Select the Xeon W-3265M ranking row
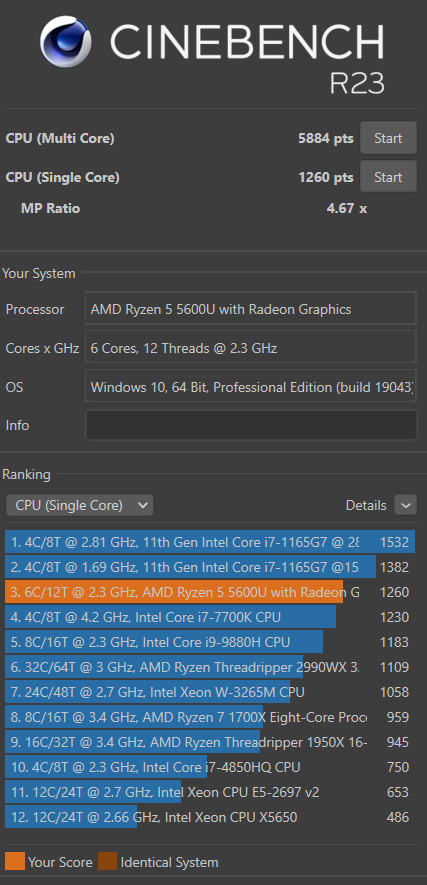The width and height of the screenshot is (427, 885). click(210, 691)
